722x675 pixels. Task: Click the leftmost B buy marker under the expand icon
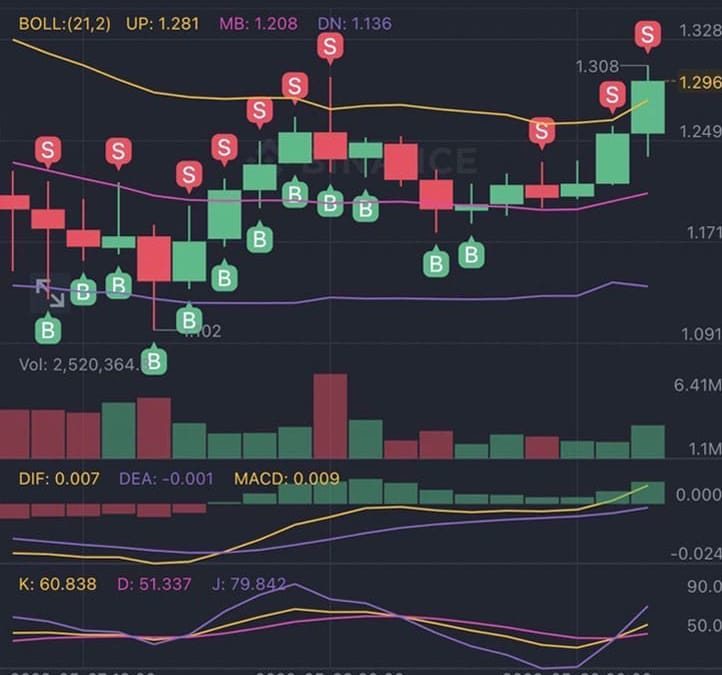[47, 328]
